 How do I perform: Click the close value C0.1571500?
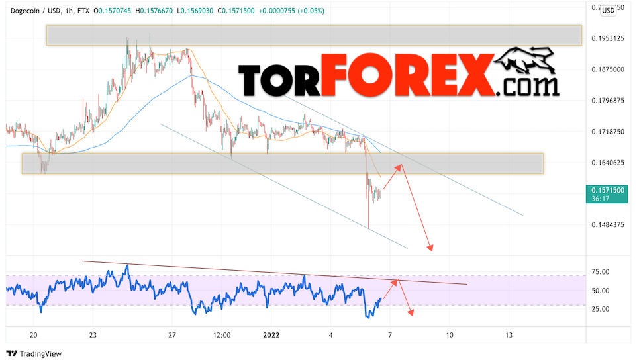pyautogui.click(x=236, y=11)
